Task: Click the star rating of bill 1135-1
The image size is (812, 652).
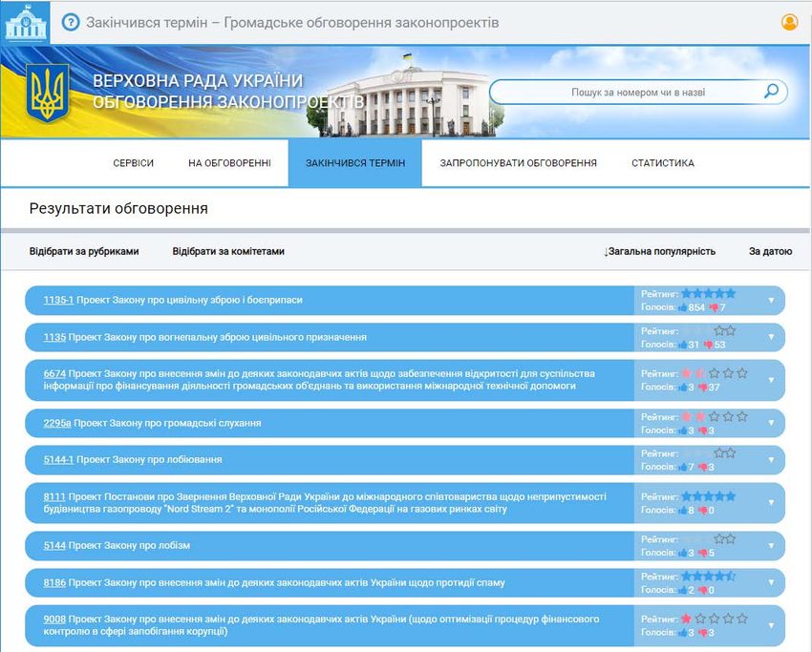Action: 709,293
